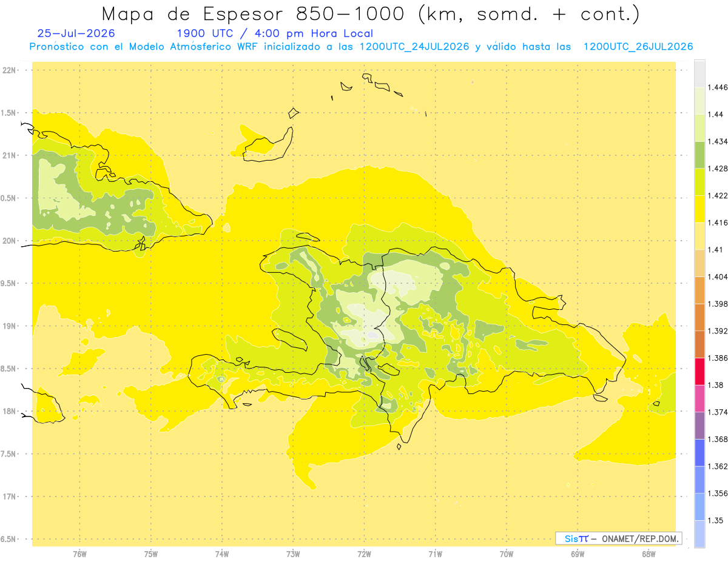Click the legend value '1.434'
The width and height of the screenshot is (728, 562).
click(x=719, y=141)
